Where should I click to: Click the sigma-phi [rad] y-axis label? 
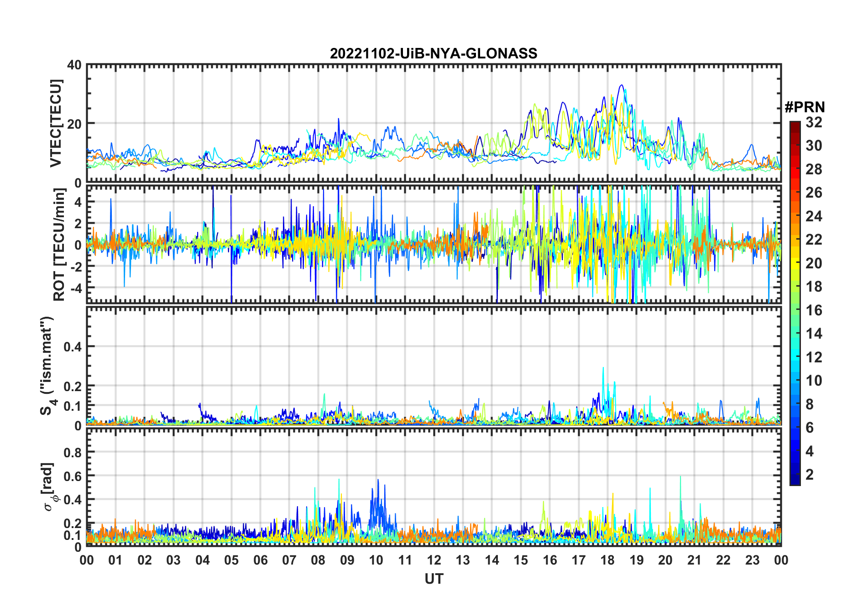[49, 486]
